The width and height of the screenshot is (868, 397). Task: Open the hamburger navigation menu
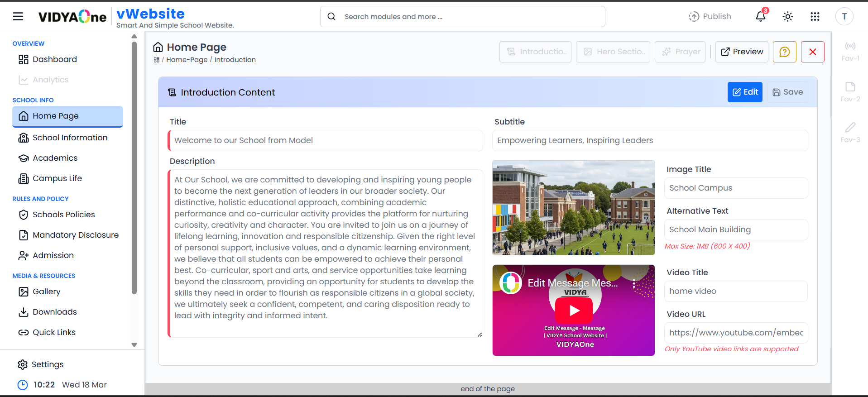[18, 16]
